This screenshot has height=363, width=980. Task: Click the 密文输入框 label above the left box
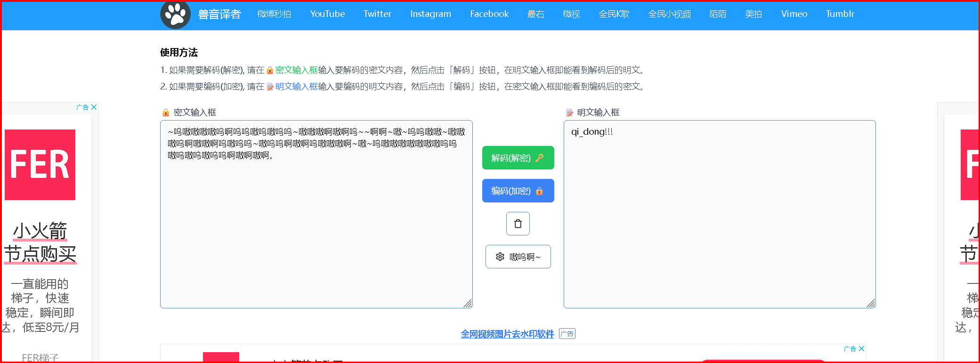(195, 113)
